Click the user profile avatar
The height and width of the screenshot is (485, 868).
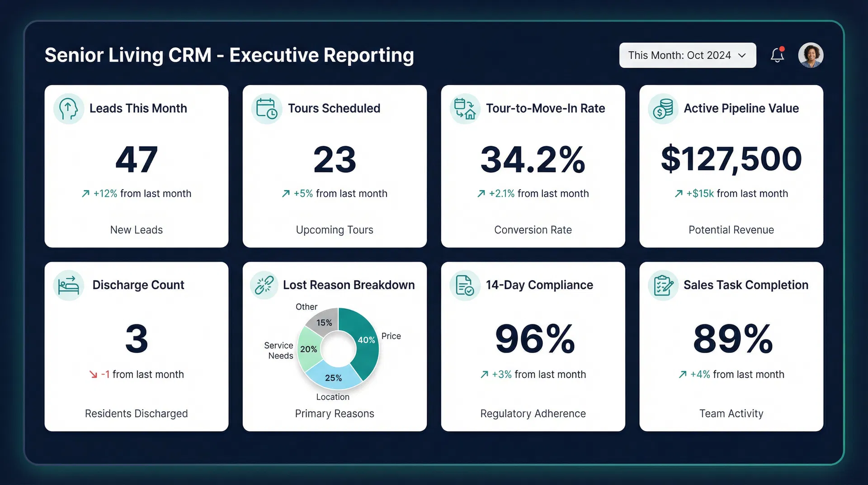pyautogui.click(x=811, y=55)
